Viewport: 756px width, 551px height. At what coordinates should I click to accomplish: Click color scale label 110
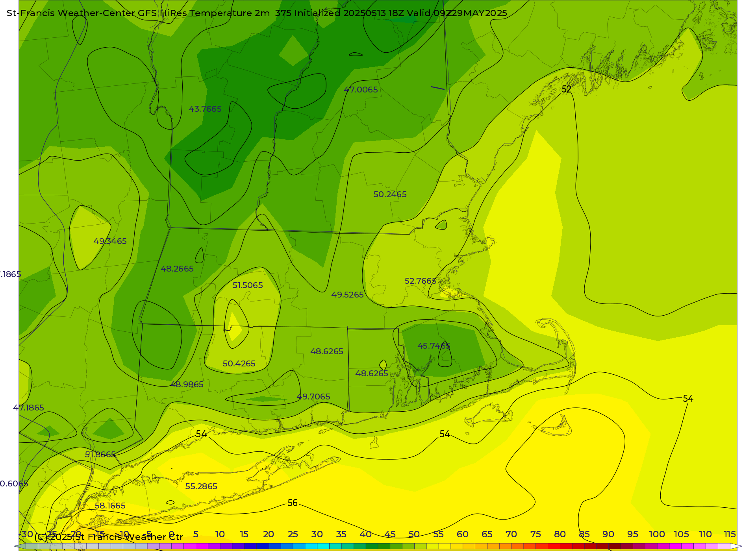pos(706,534)
